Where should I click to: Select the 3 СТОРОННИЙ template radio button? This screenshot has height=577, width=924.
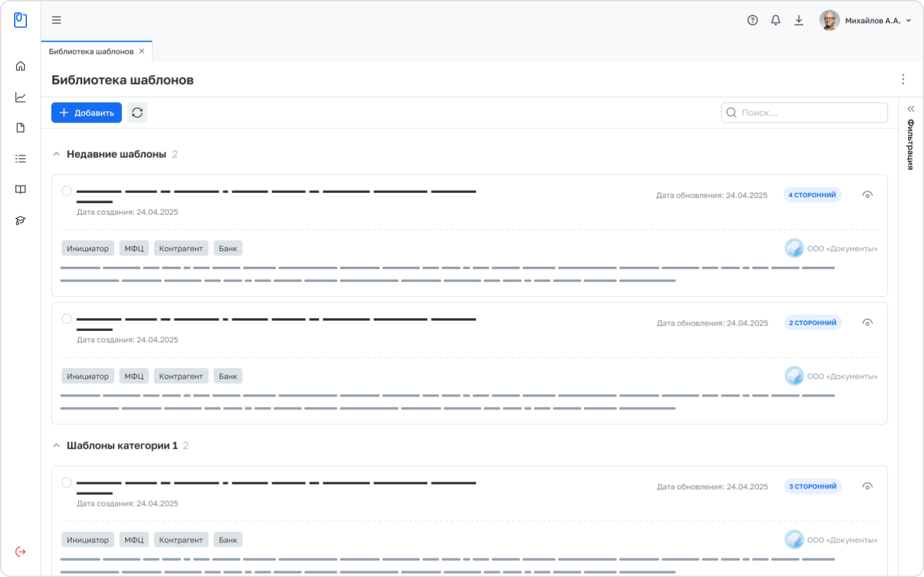tap(67, 482)
